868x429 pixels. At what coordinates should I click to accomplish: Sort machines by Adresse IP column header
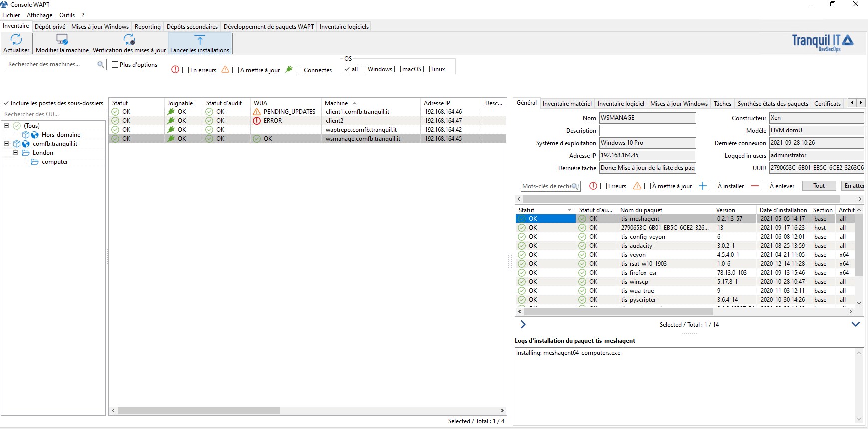(437, 103)
